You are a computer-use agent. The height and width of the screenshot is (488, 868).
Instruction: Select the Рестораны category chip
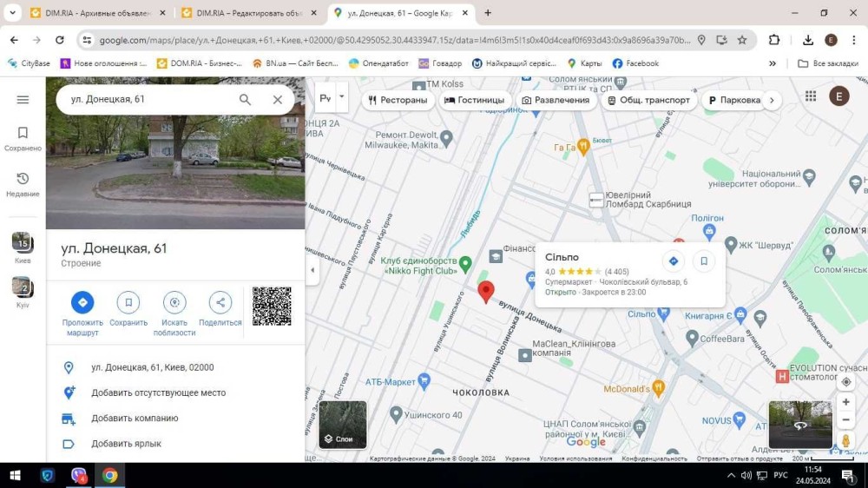click(x=398, y=100)
